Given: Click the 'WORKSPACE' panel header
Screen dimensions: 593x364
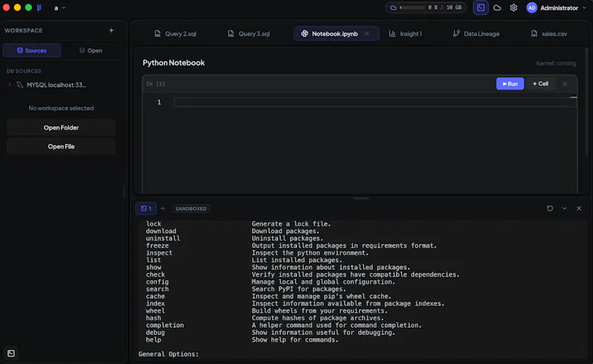Looking at the screenshot, I should 24,30.
